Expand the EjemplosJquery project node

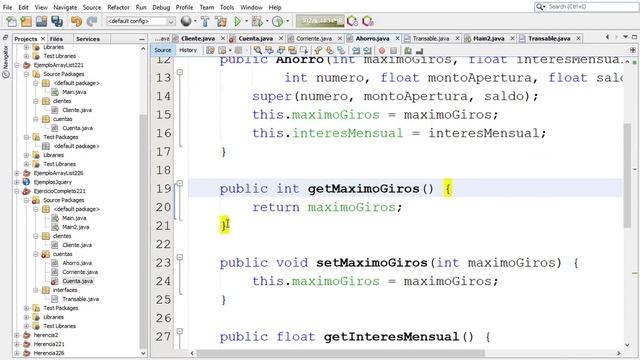[17, 182]
